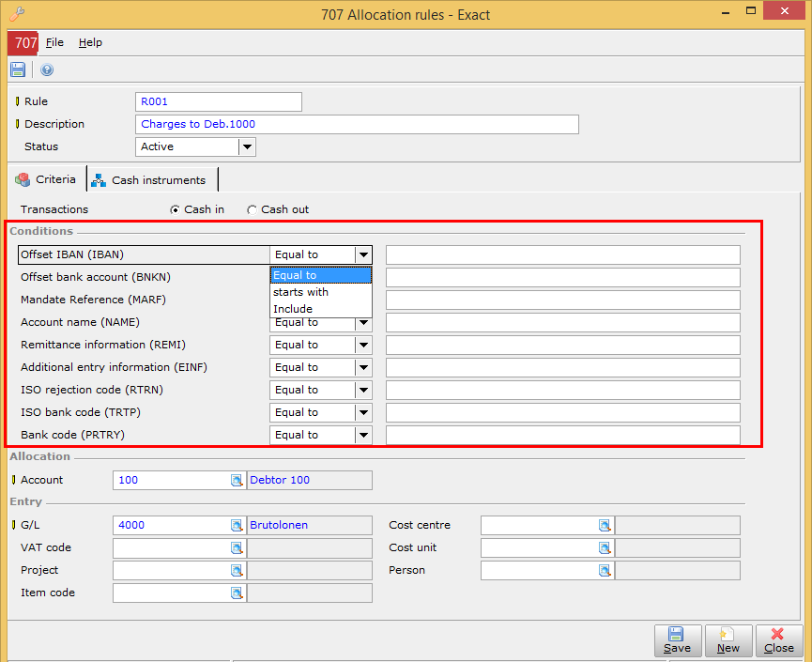Screen dimensions: 812x662
Task: Click the Criteria tab icon
Action: click(23, 179)
